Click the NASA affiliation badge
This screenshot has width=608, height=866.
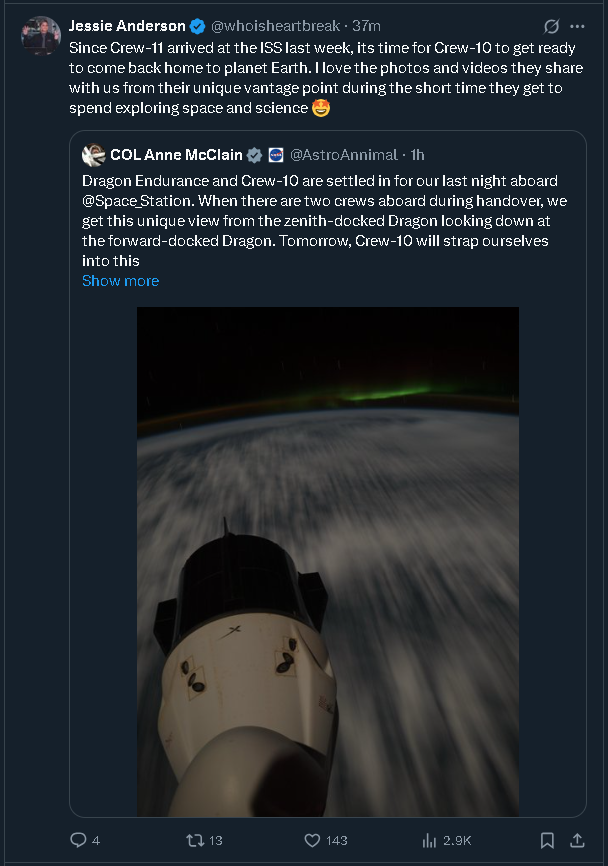[x=276, y=155]
